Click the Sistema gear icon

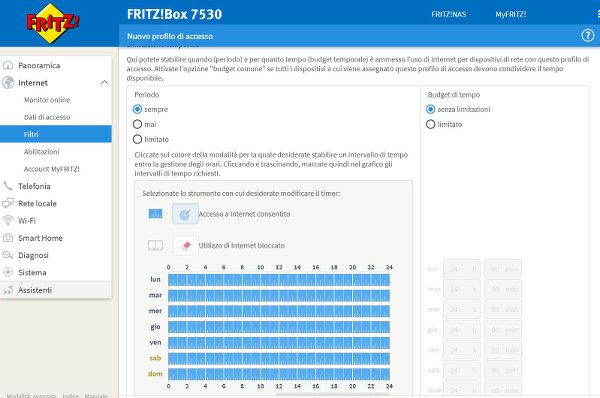(8, 272)
